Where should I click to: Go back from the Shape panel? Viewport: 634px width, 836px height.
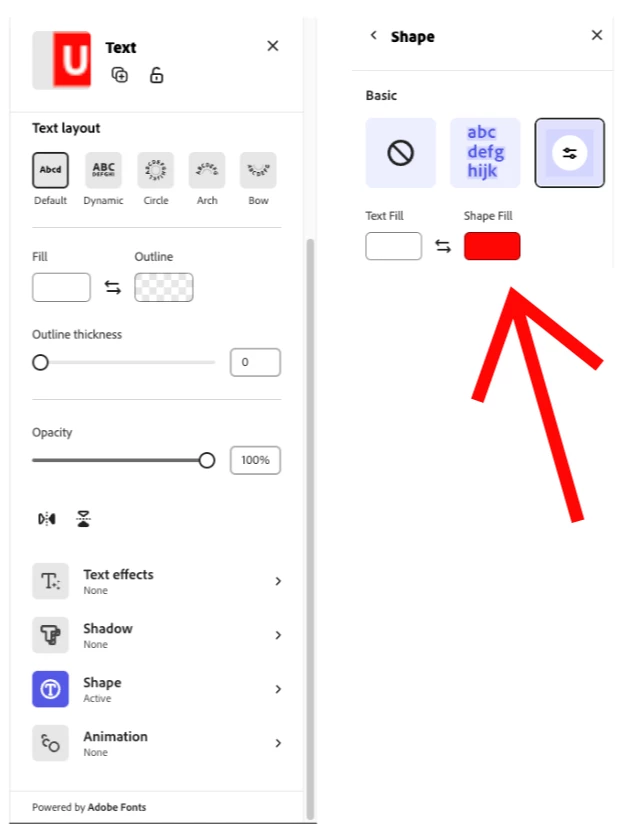click(373, 35)
